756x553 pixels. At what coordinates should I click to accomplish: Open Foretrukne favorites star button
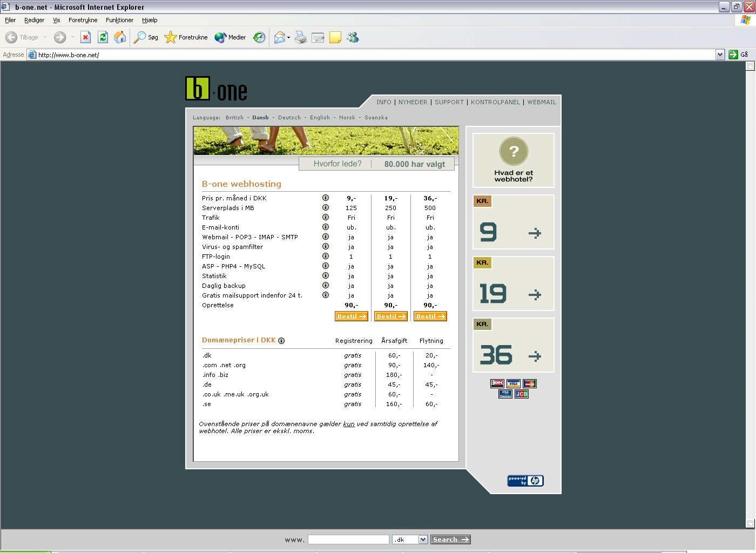pyautogui.click(x=186, y=37)
